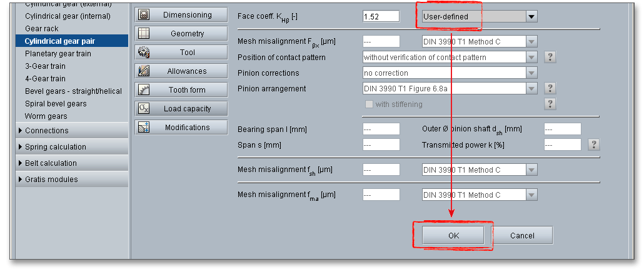Select Worm gears module

click(46, 116)
